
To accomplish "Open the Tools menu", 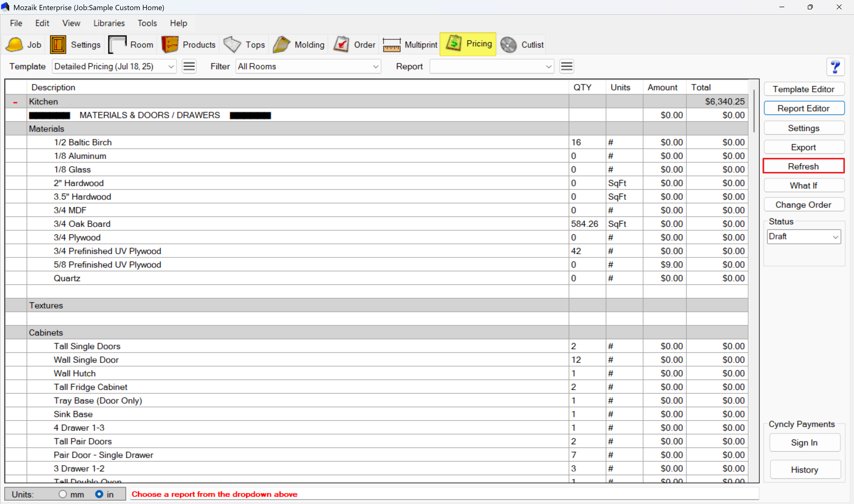I will tap(147, 23).
